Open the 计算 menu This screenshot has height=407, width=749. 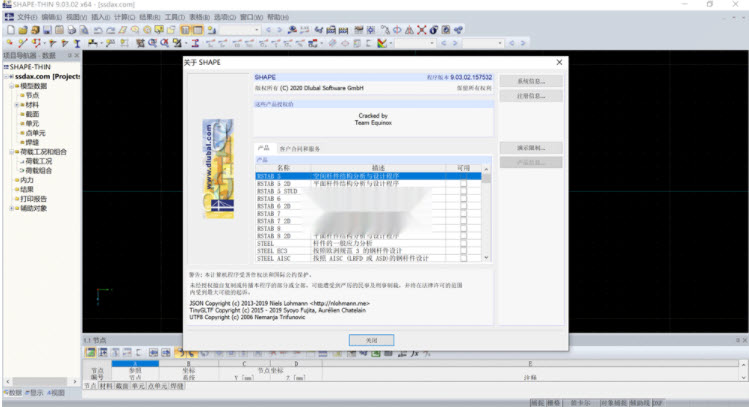point(124,17)
